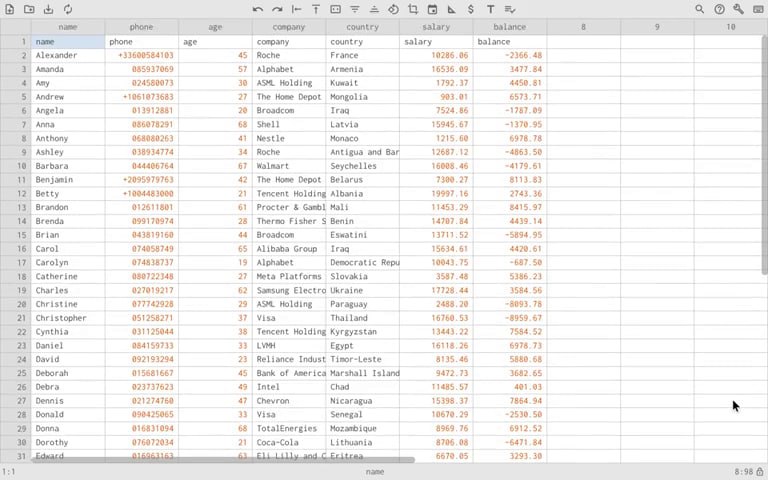The width and height of the screenshot is (768, 480).
Task: Click the fit column width icon
Action: tap(336, 9)
